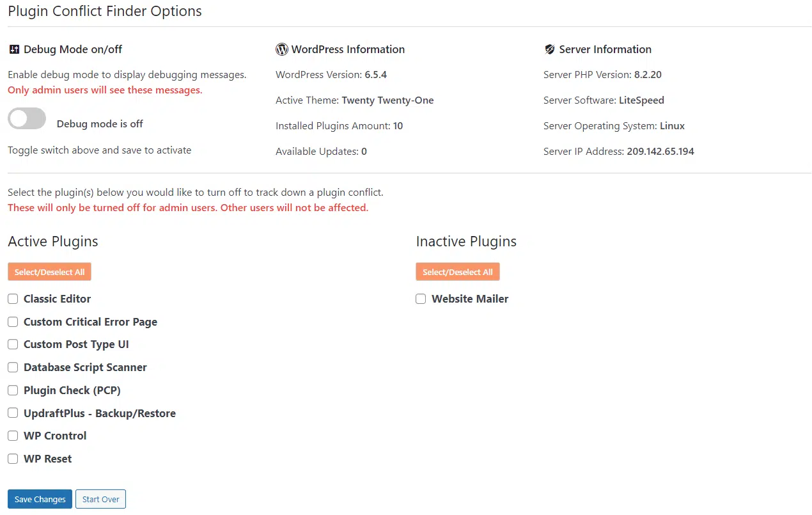Select the Database Script Scanner plugin
The image size is (812, 515).
pyautogui.click(x=12, y=367)
